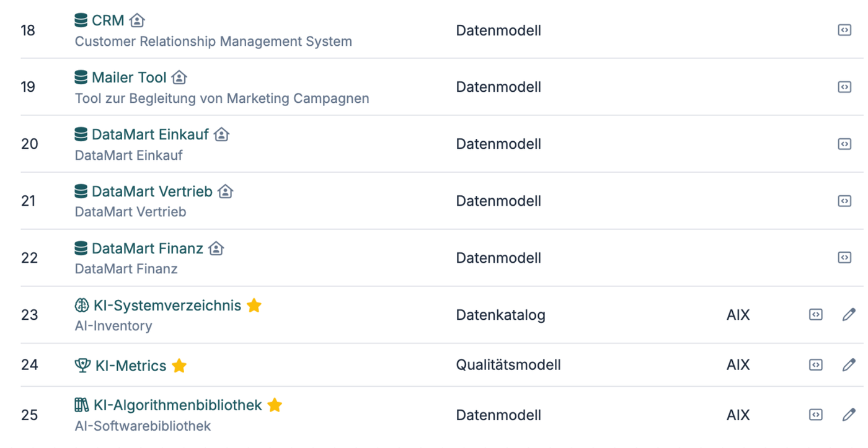Open DataMart Vertrieb link
This screenshot has height=448, width=868.
point(152,191)
